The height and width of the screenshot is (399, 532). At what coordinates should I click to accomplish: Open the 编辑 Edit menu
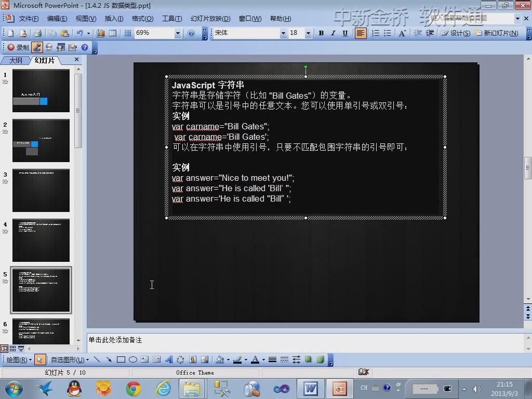[57, 19]
